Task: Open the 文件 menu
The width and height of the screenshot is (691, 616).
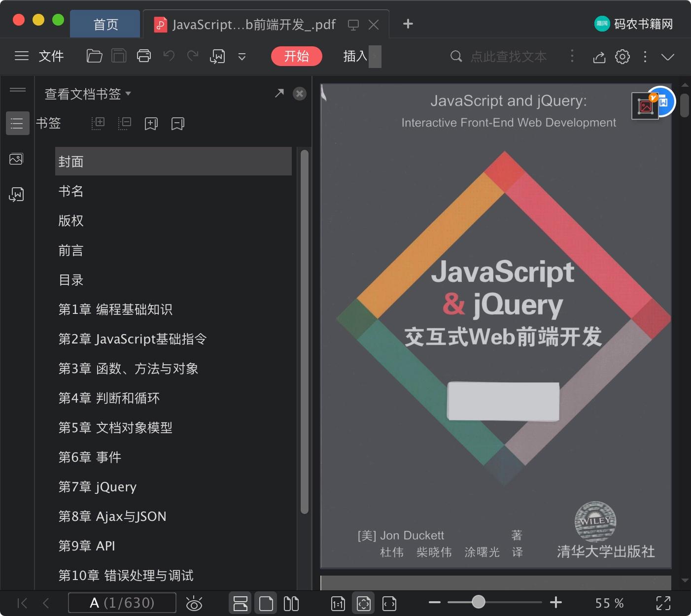Action: (x=51, y=56)
